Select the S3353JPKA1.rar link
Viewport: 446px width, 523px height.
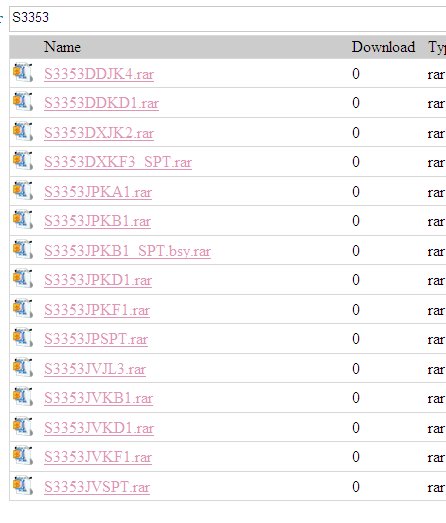point(98,192)
